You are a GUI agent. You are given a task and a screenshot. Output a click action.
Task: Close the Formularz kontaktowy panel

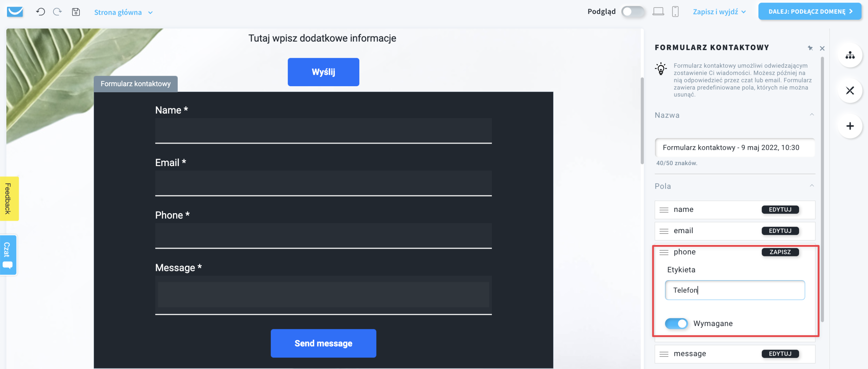pyautogui.click(x=822, y=48)
